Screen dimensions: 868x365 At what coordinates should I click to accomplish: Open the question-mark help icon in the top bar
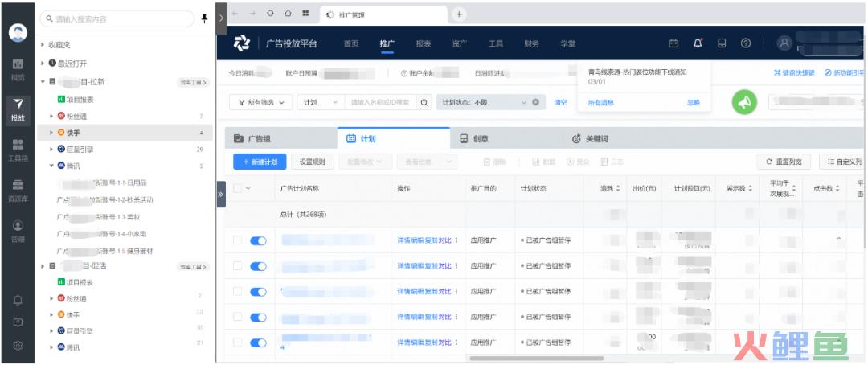[746, 43]
